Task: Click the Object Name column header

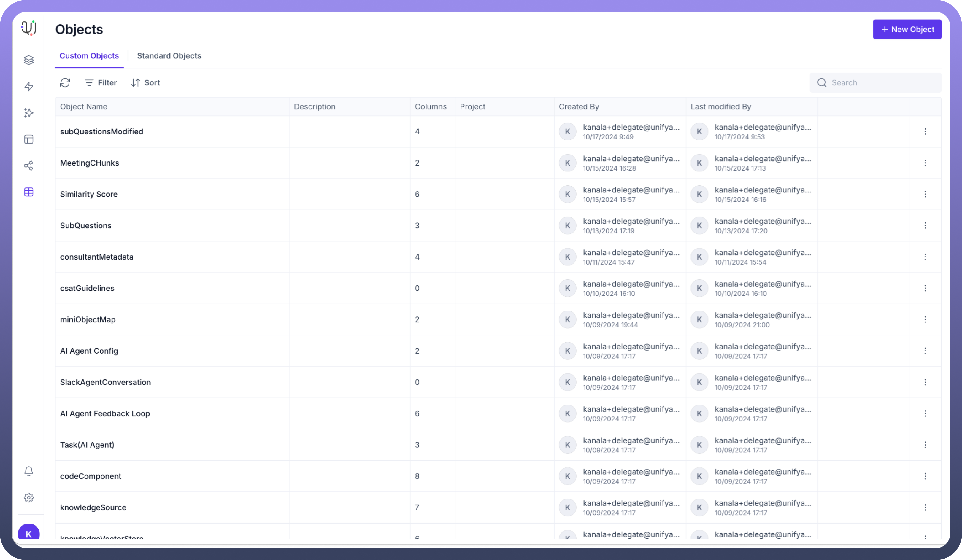Action: coord(84,107)
